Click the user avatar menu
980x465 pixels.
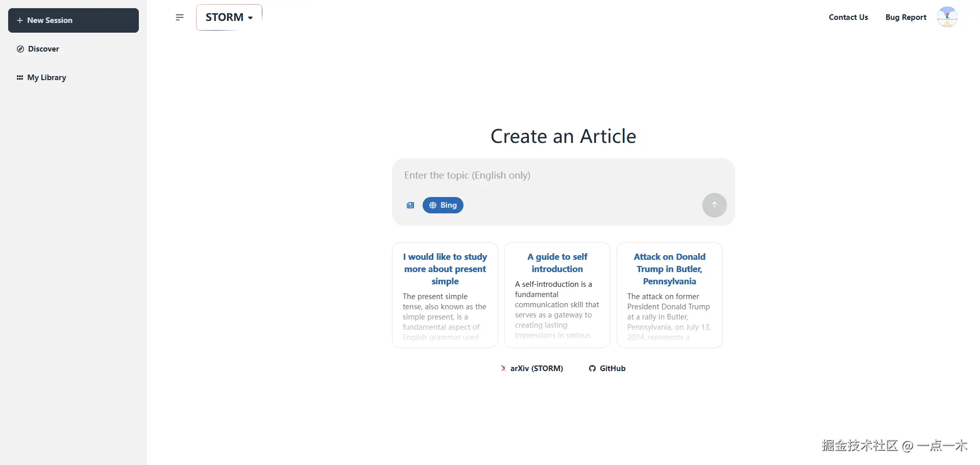tap(947, 17)
